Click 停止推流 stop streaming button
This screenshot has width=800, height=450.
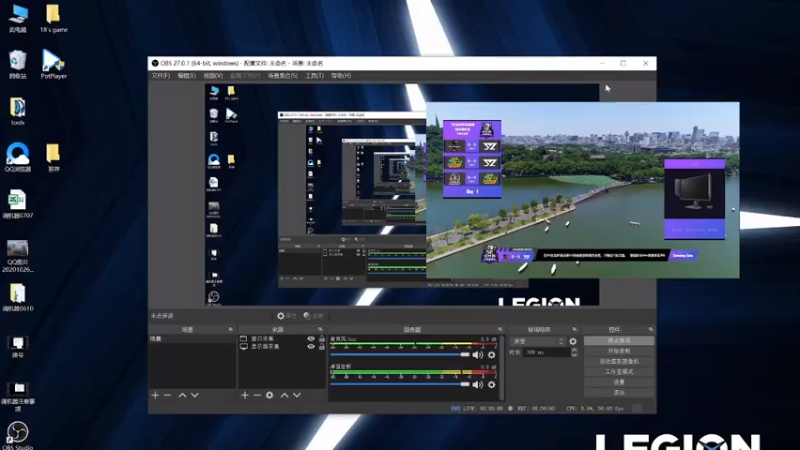tap(618, 340)
